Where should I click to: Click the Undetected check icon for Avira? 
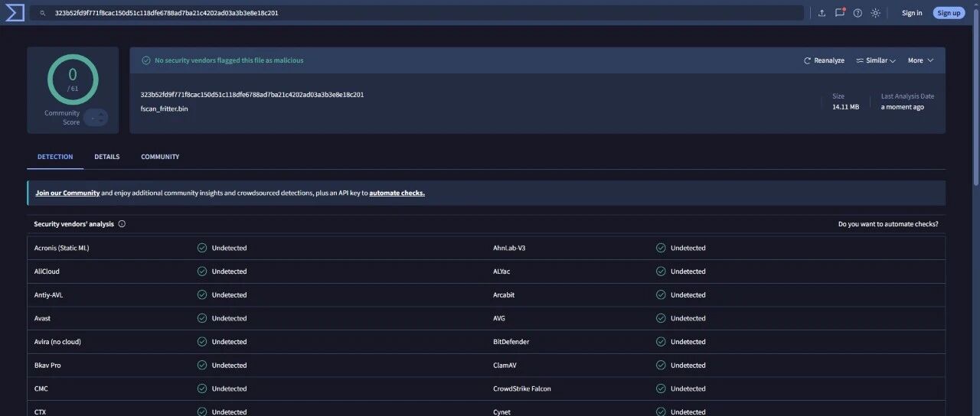[x=202, y=342]
